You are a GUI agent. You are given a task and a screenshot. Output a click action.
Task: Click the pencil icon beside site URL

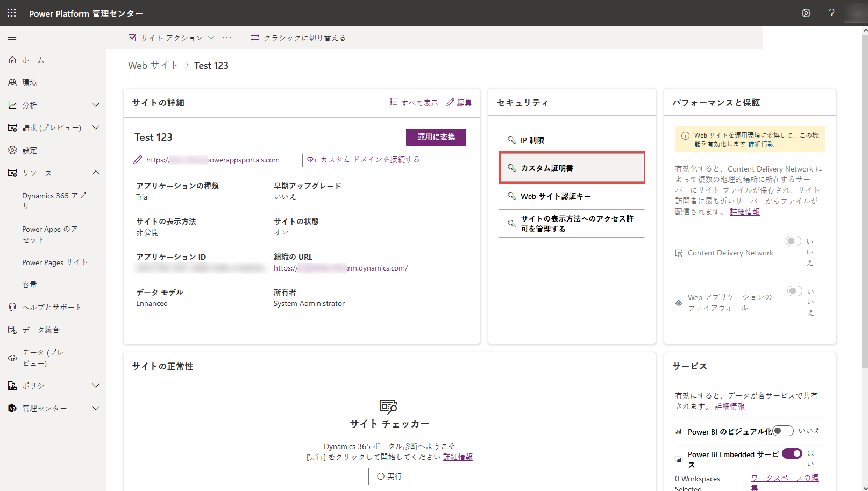click(138, 160)
